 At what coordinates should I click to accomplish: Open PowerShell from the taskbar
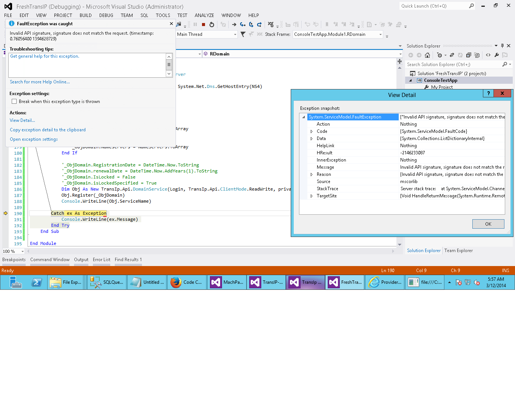(x=37, y=282)
